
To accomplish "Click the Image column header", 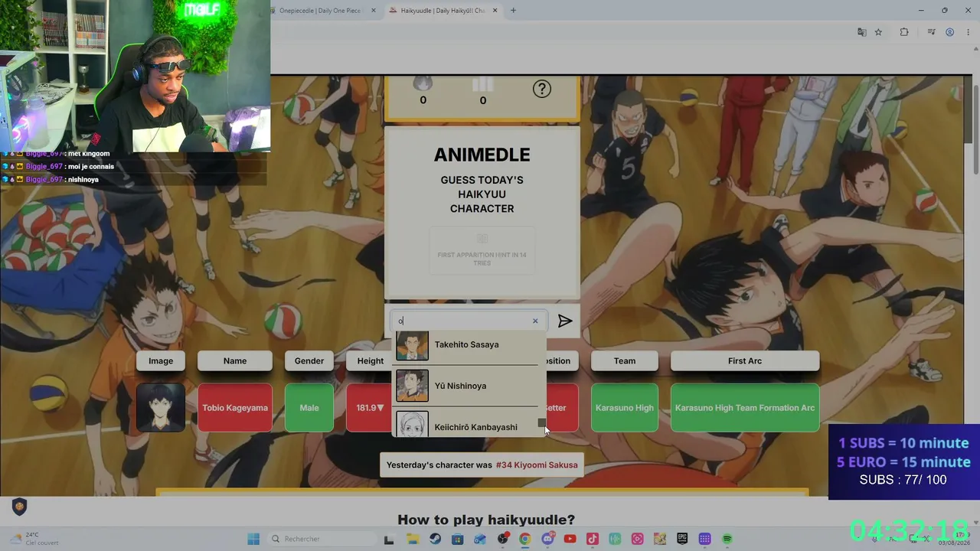I will [x=161, y=361].
